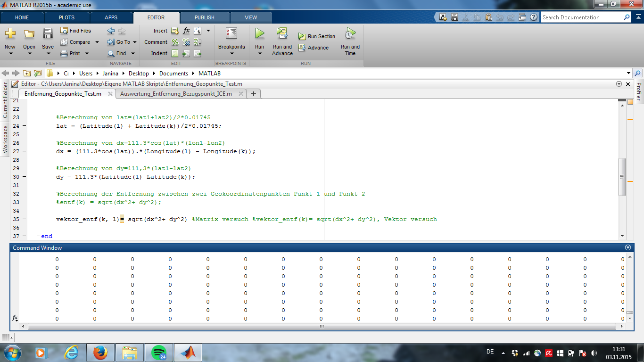Screen dimensions: 644x362
Task: Click the Smart Indent icon
Action: (x=175, y=53)
